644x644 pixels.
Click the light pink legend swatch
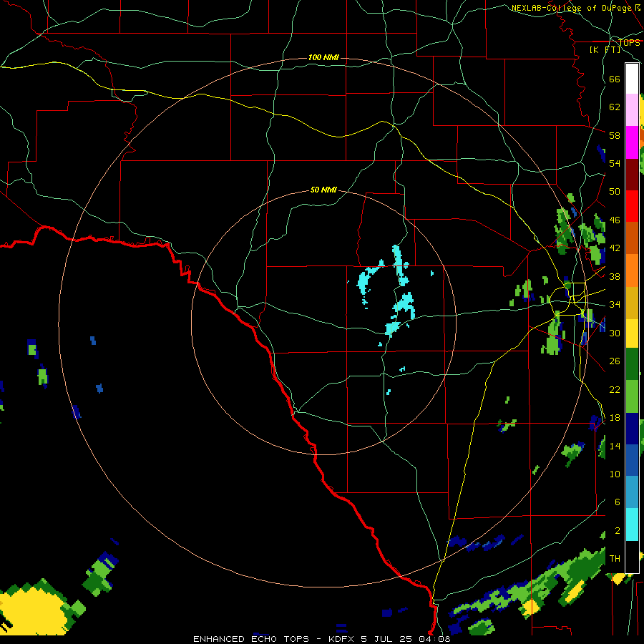point(632,110)
